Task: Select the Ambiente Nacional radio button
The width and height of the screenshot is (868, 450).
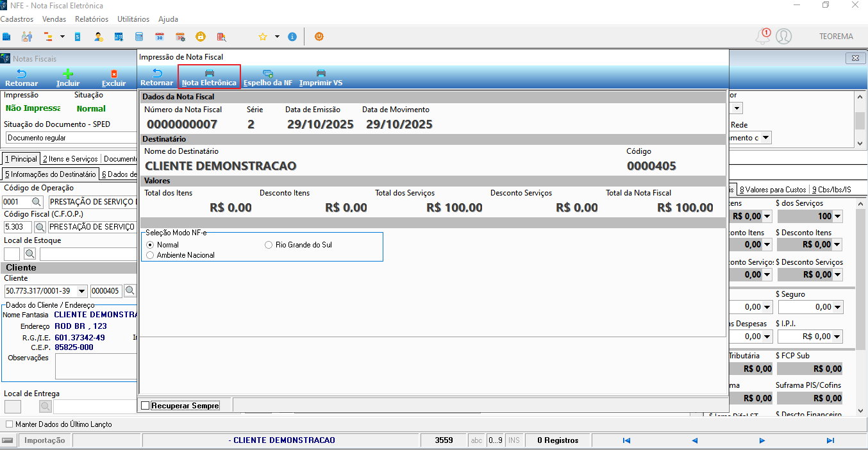Action: (x=150, y=255)
